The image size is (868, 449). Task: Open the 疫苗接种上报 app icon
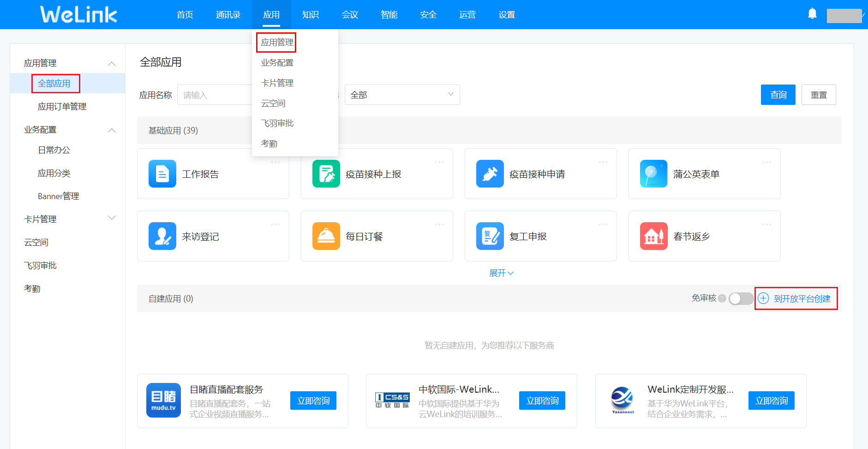326,174
